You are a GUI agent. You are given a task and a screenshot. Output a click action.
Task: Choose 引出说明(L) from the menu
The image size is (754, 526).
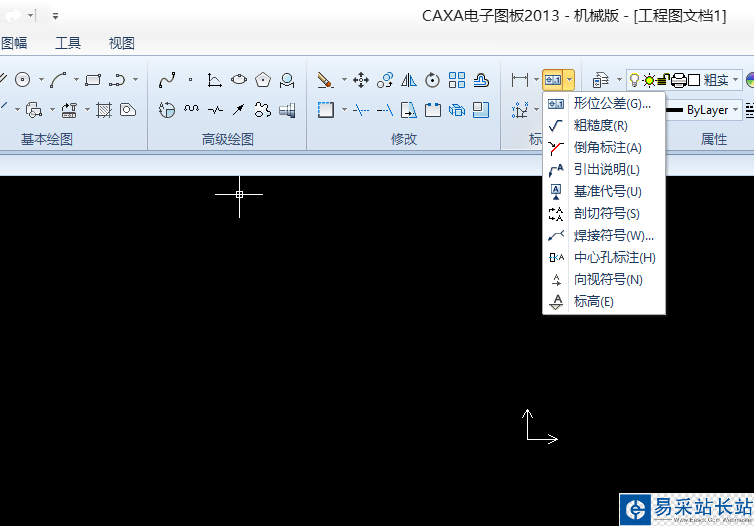point(604,169)
